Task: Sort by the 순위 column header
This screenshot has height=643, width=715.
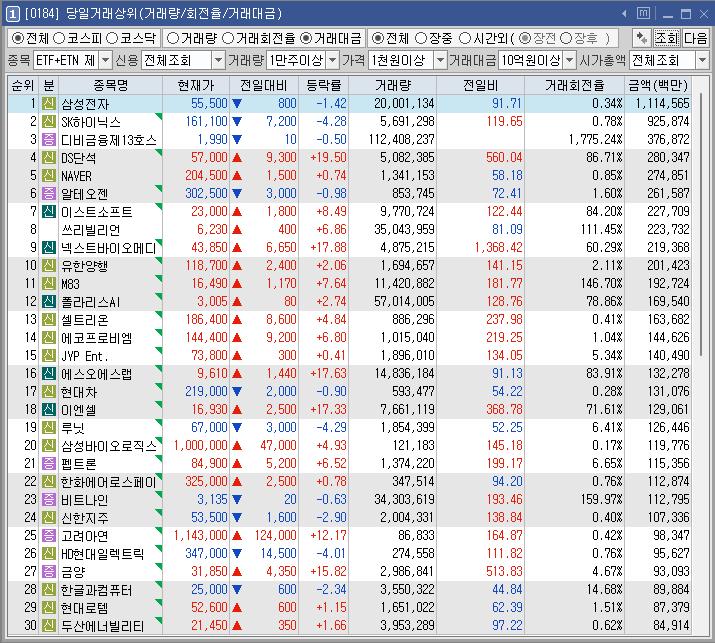Action: tap(23, 85)
